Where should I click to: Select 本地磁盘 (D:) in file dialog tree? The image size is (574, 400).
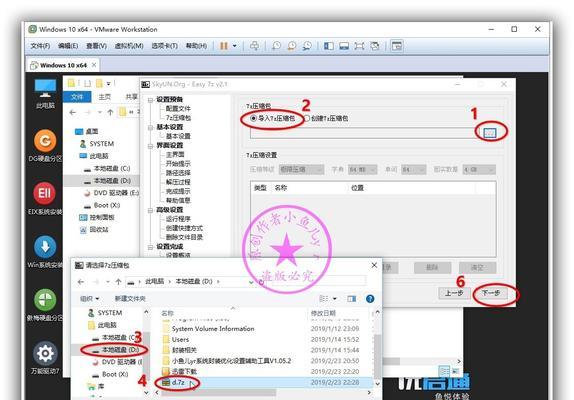click(x=115, y=350)
